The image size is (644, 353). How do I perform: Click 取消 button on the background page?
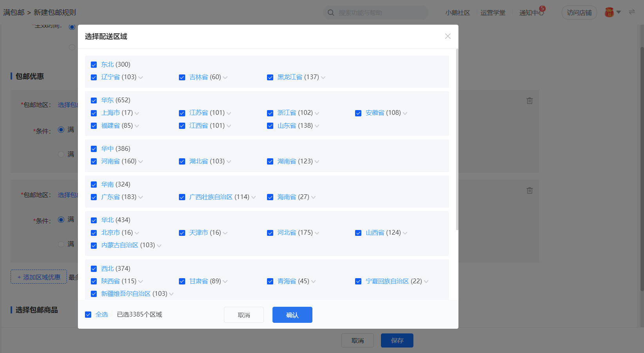point(357,340)
